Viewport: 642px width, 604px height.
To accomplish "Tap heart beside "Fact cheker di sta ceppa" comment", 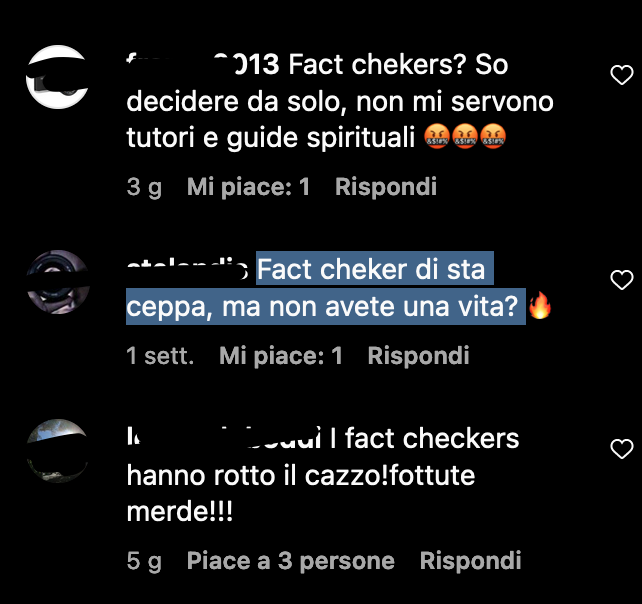I will click(622, 280).
